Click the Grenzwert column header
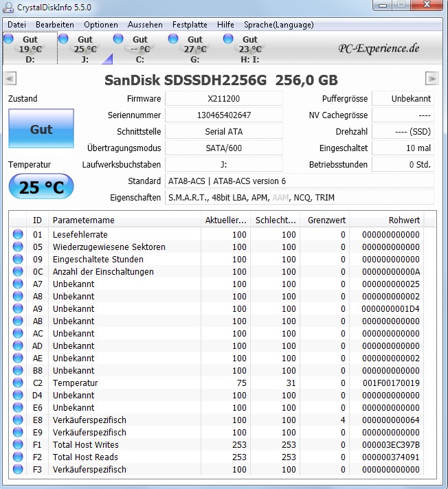 click(324, 220)
